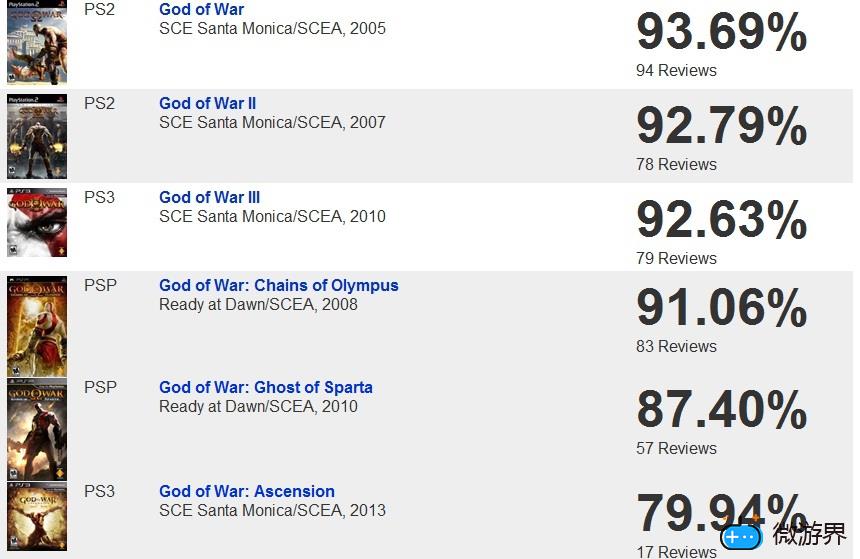Open the God of War title link
This screenshot has width=860, height=559.
click(201, 9)
